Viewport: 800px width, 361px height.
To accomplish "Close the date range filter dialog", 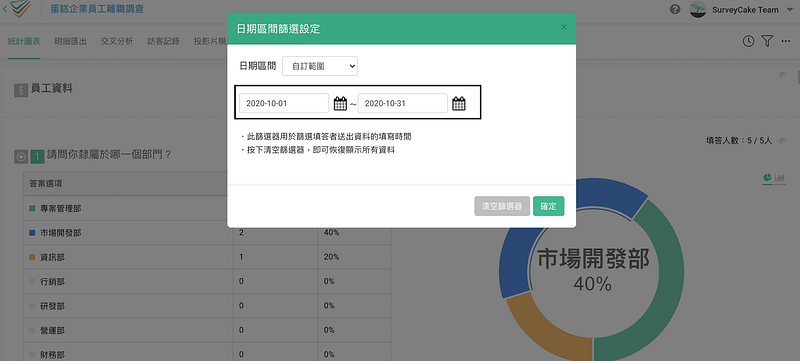I will coord(563,27).
